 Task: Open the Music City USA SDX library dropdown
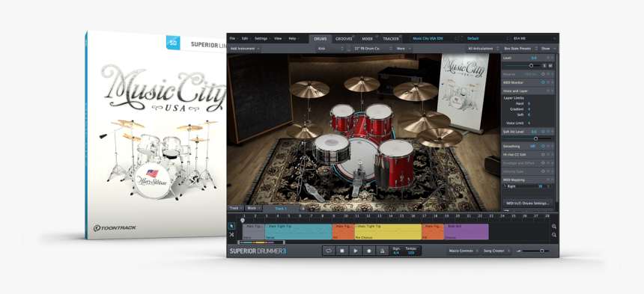point(434,38)
